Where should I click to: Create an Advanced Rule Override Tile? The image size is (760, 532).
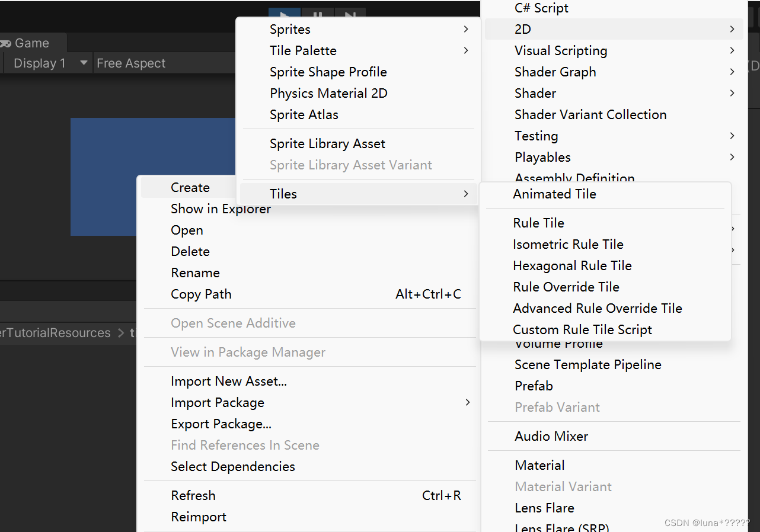(605, 309)
